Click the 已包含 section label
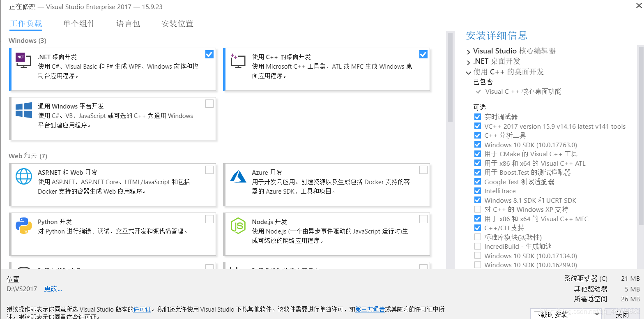This screenshot has height=319, width=644. (483, 82)
